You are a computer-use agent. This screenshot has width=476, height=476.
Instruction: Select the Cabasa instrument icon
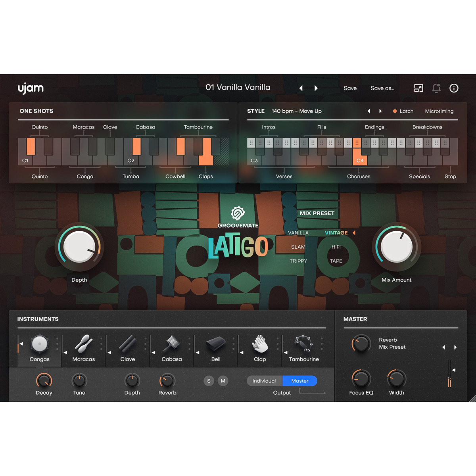point(171,345)
